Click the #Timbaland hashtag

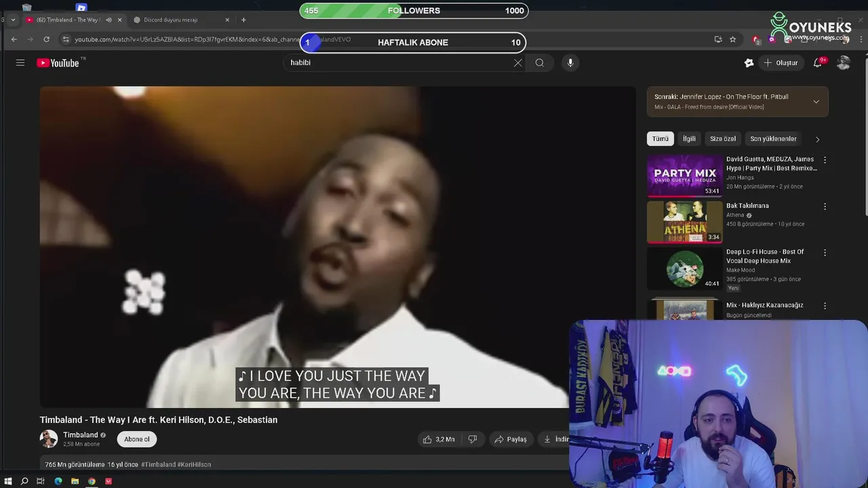pos(158,464)
